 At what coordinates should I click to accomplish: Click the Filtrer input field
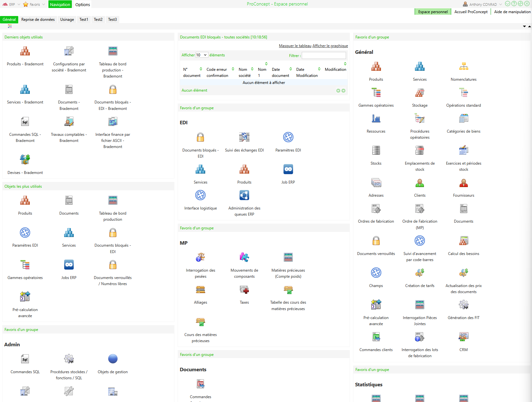click(324, 55)
